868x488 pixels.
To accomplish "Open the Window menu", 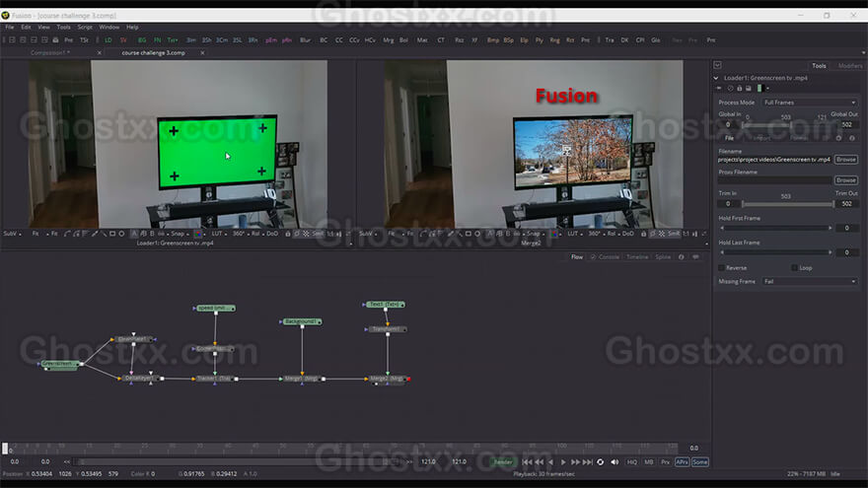I will (x=109, y=28).
